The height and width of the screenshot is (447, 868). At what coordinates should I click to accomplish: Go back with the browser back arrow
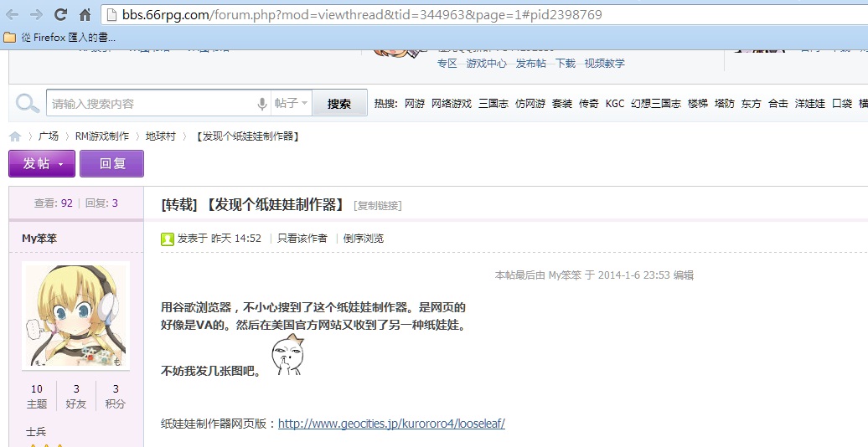13,15
